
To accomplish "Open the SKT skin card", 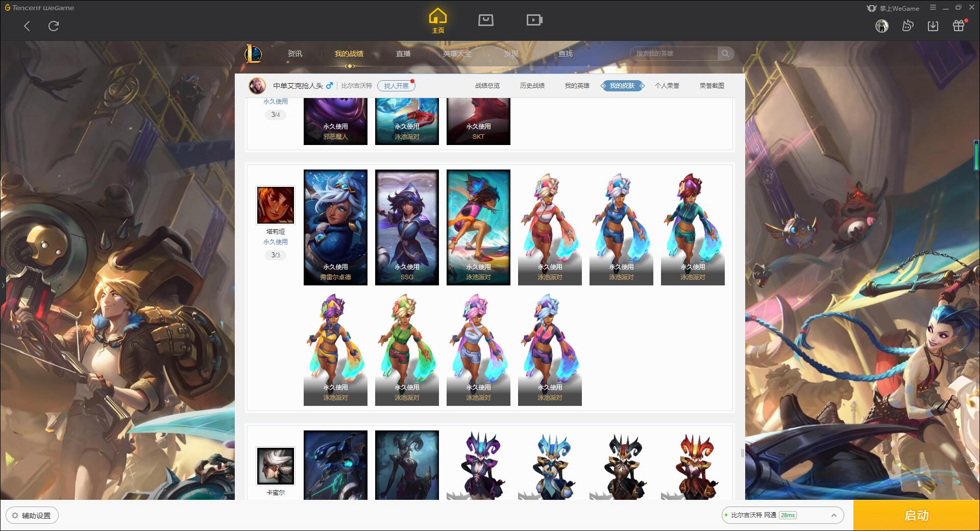I will pyautogui.click(x=478, y=122).
